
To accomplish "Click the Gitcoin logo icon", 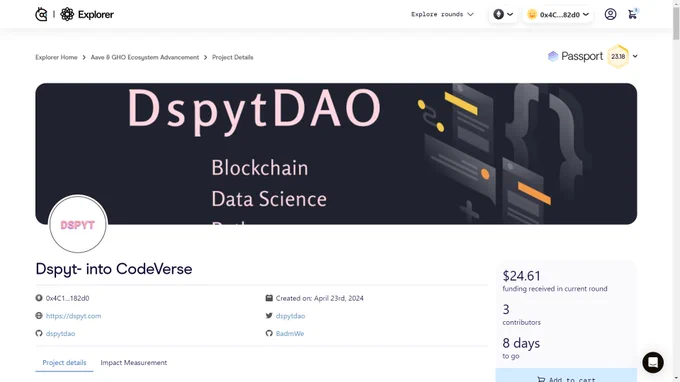I will pyautogui.click(x=41, y=14).
